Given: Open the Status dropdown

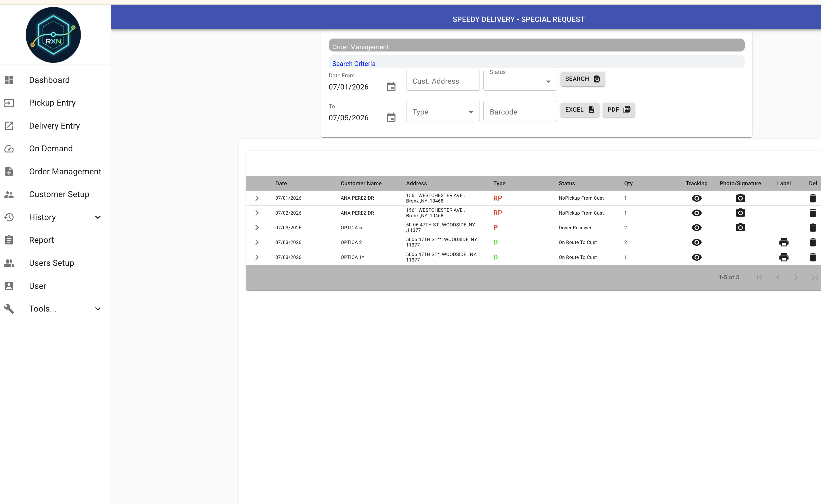Looking at the screenshot, I should click(520, 81).
